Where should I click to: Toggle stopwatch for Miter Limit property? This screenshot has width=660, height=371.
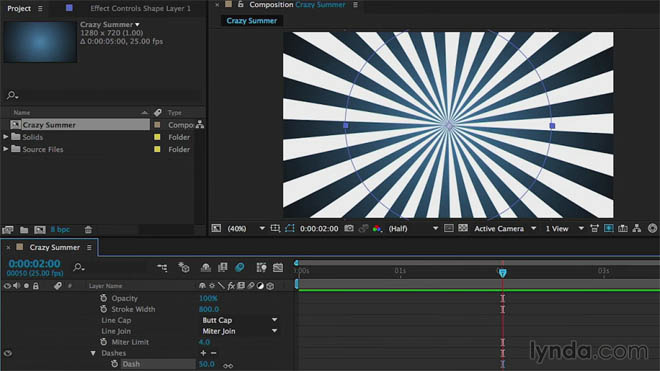[x=104, y=342]
